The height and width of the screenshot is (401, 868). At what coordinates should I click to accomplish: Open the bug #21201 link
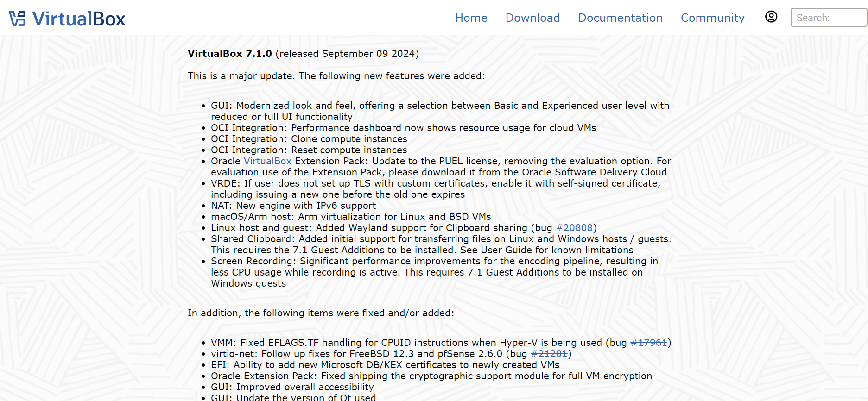pos(549,354)
